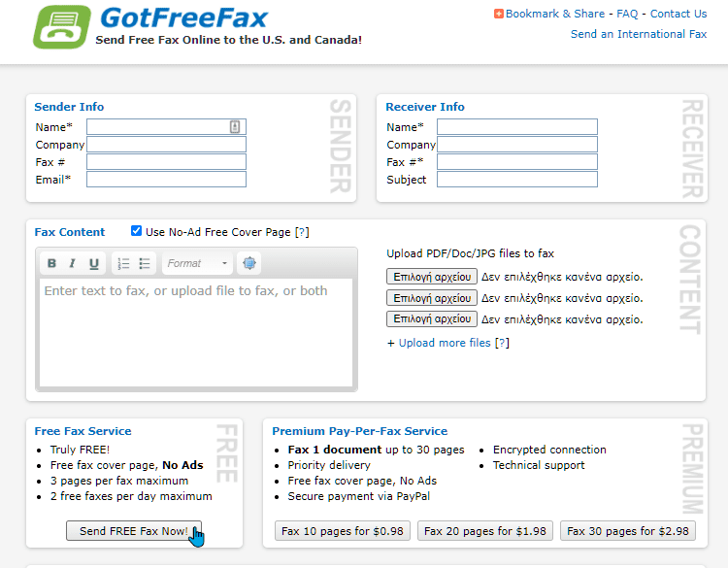Choose Fax 10 pages for $0.98

click(343, 530)
